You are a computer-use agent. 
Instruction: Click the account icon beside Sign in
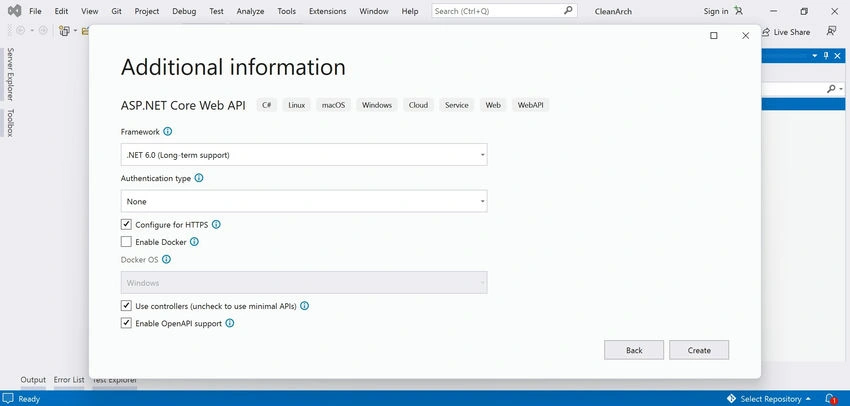click(x=738, y=10)
